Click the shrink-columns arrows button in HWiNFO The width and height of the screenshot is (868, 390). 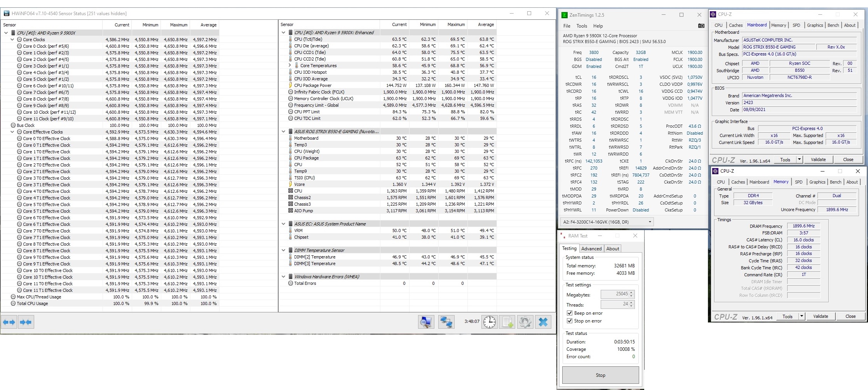(x=26, y=322)
